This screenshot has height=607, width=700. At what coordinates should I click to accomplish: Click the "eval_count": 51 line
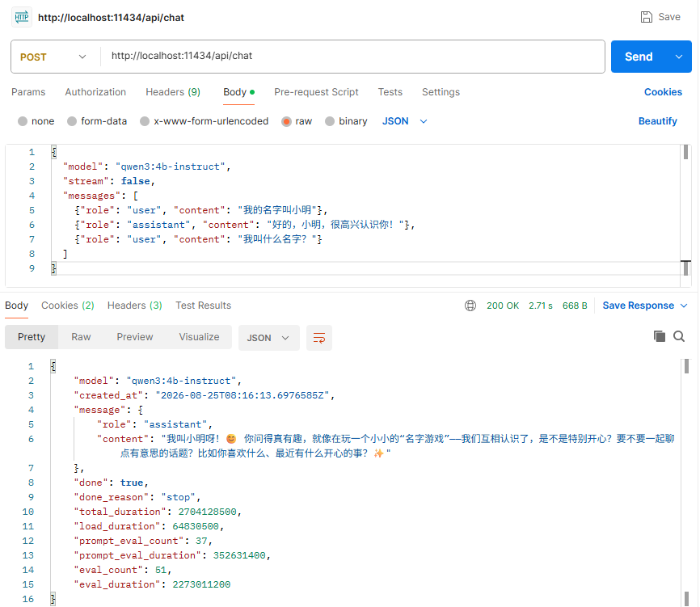123,570
